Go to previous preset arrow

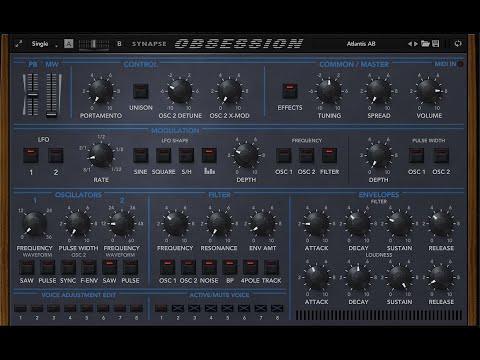click(410, 44)
